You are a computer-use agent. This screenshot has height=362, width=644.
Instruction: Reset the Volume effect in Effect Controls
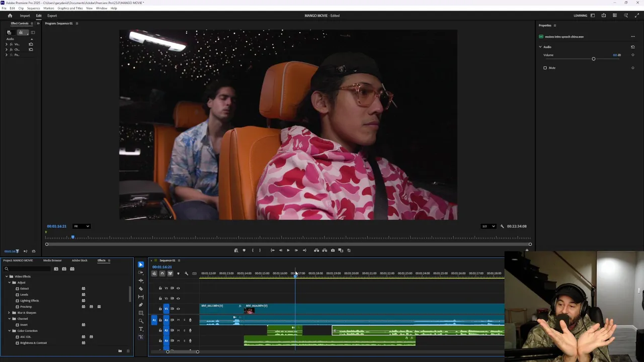[31, 44]
